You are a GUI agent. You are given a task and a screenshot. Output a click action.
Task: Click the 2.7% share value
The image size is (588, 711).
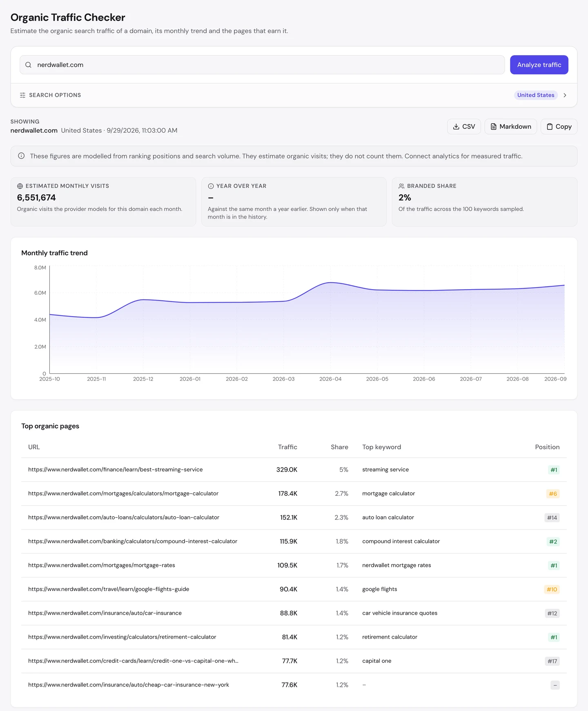click(x=341, y=494)
